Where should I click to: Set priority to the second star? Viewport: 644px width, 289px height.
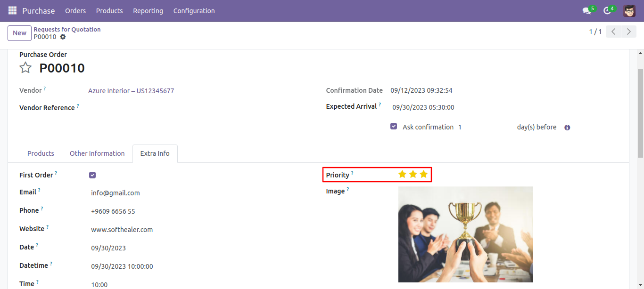(x=413, y=174)
